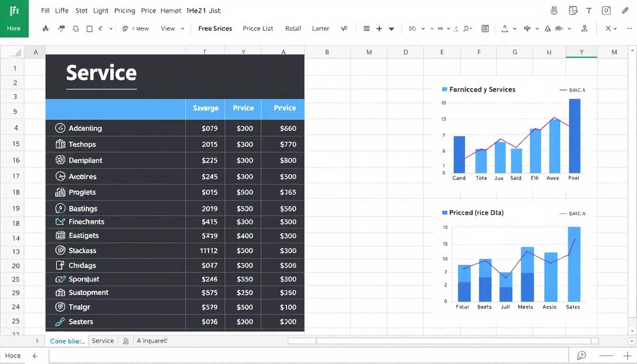
Task: Click the triangle A icon
Action: coord(548,28)
